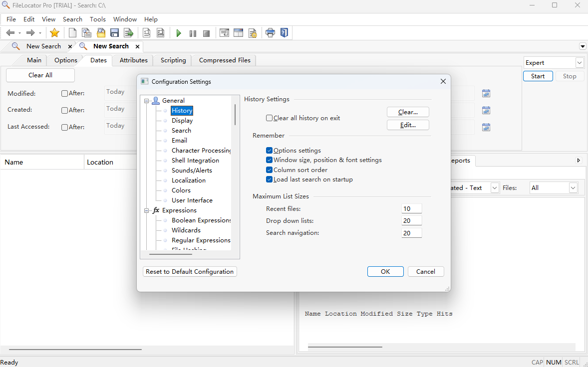The height and width of the screenshot is (367, 588).
Task: Open the Tools menu
Action: click(98, 19)
